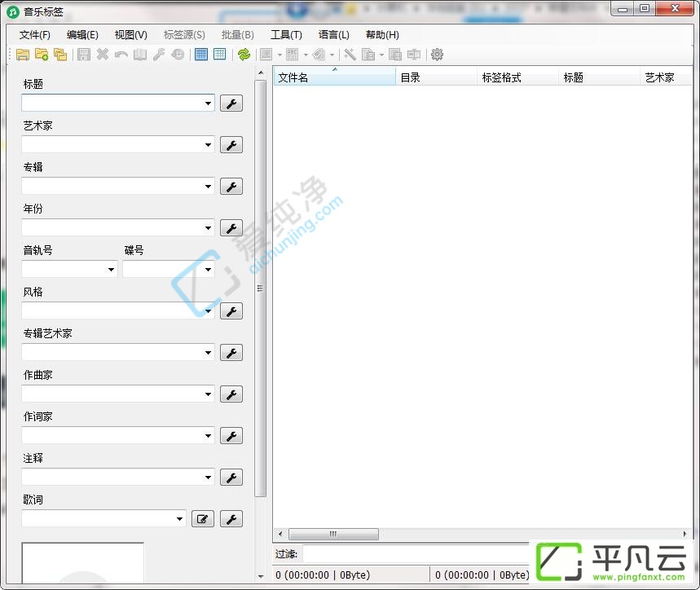700x590 pixels.
Task: Click the wrench button beside 标题 field
Action: (231, 103)
